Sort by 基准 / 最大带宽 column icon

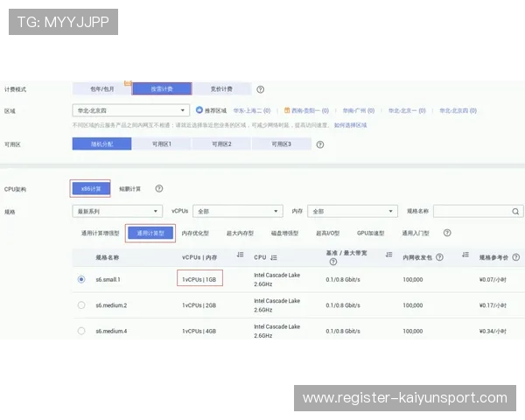coord(388,255)
